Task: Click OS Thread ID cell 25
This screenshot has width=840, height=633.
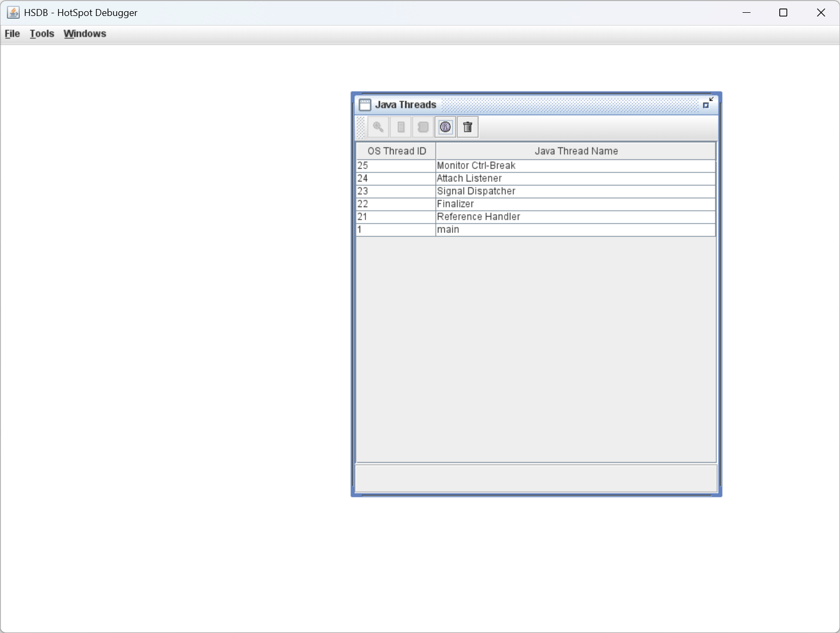Action: tap(396, 166)
